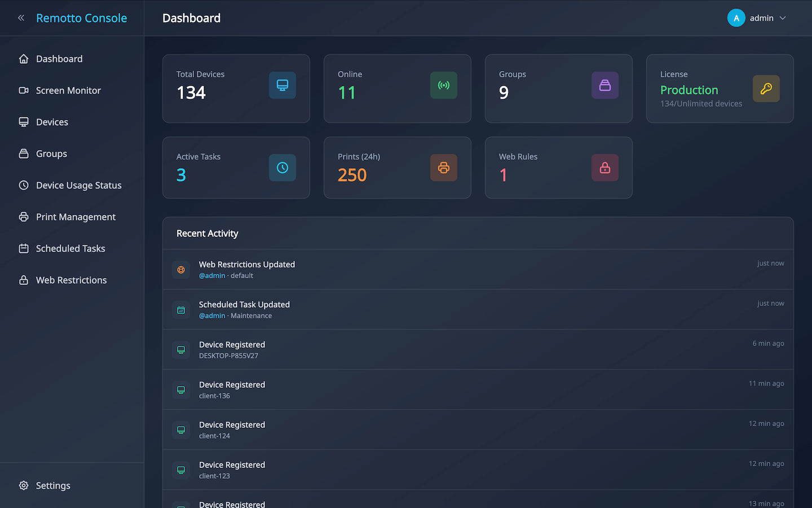
Task: Open Settings at the sidebar bottom
Action: pyautogui.click(x=53, y=485)
